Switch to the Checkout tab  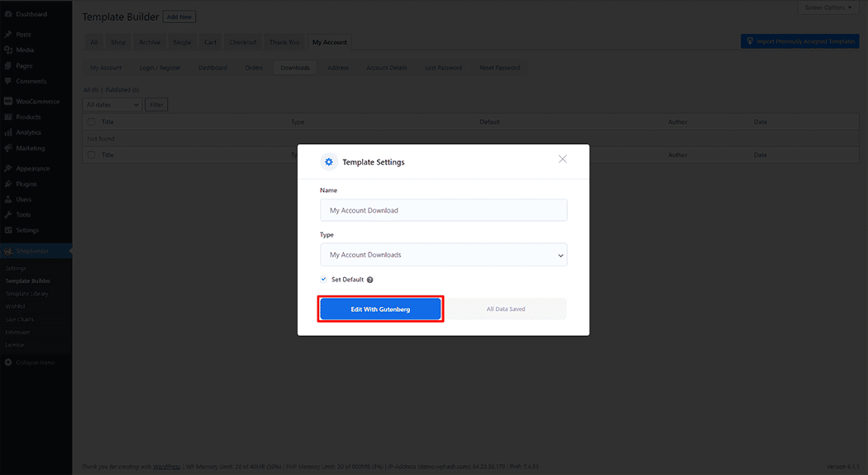tap(242, 42)
